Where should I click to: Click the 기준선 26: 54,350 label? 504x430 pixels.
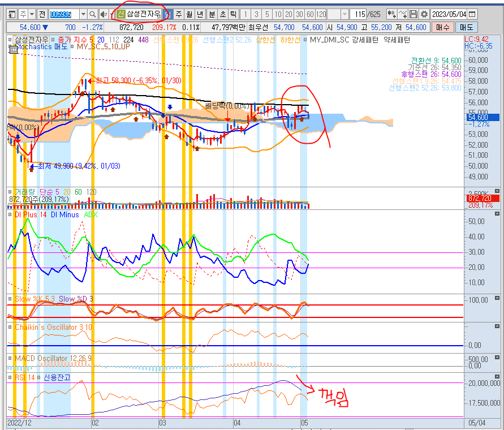[x=434, y=67]
